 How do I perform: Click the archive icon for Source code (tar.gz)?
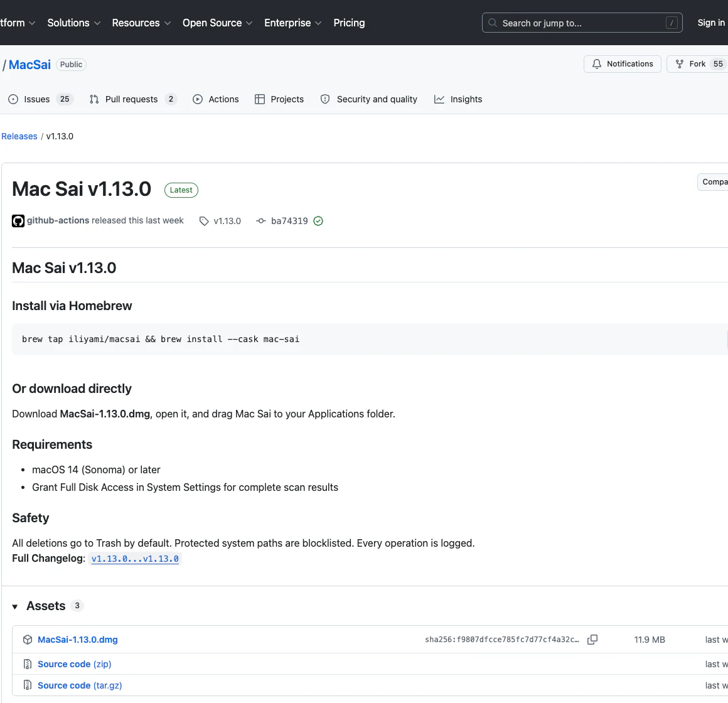[x=28, y=685]
